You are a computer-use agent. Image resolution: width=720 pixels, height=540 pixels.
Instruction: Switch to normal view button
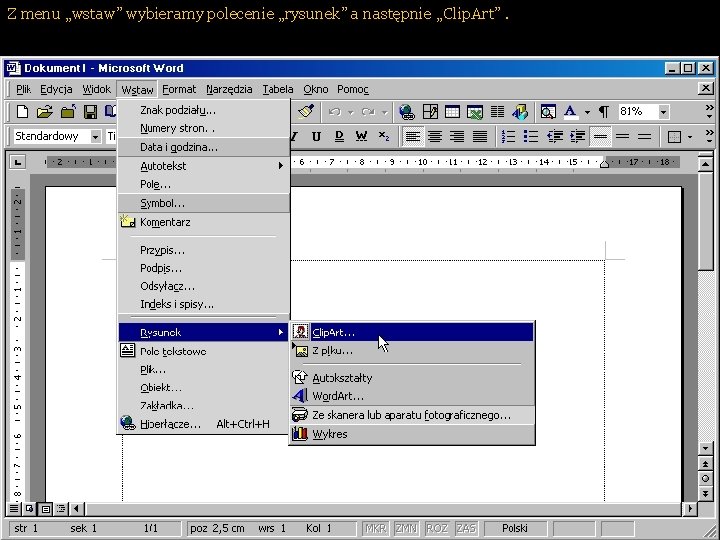click(15, 508)
